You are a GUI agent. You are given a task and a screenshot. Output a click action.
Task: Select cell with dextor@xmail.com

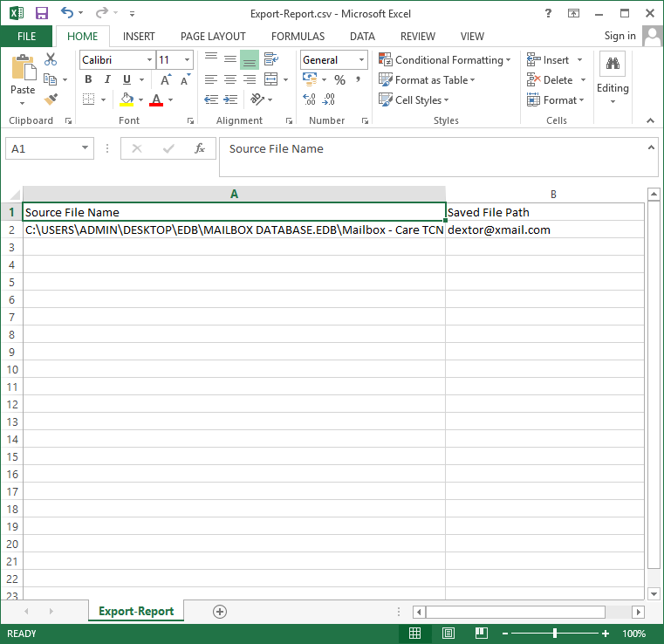point(545,230)
